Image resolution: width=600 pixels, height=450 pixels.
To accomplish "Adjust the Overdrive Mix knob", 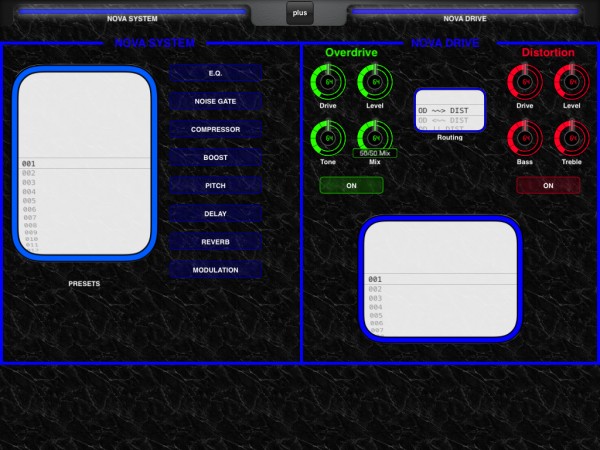I will (x=375, y=135).
